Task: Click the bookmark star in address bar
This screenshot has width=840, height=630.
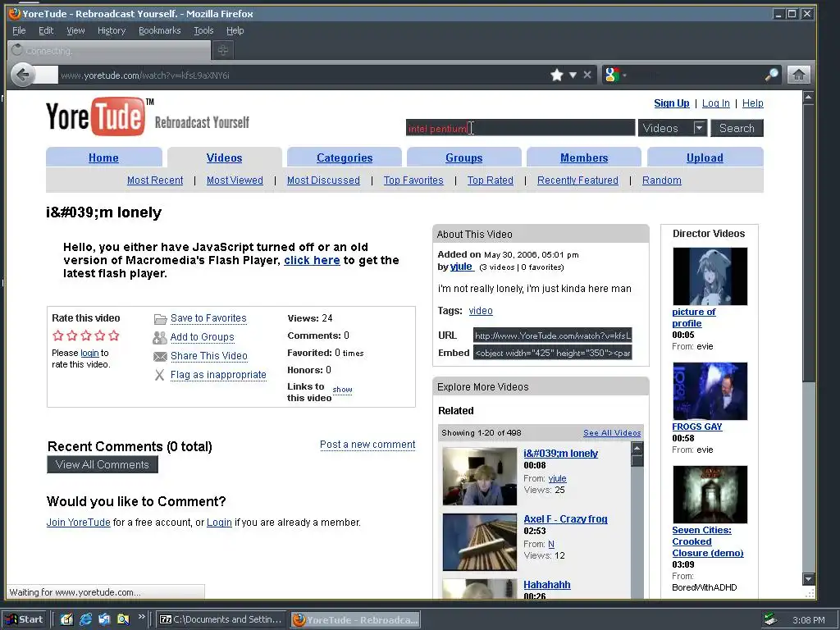Action: pos(557,75)
